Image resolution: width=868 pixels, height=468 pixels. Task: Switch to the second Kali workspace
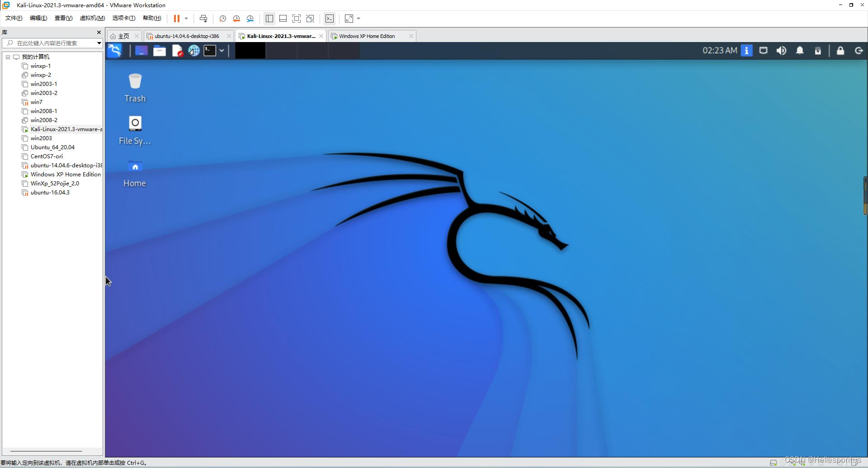281,51
